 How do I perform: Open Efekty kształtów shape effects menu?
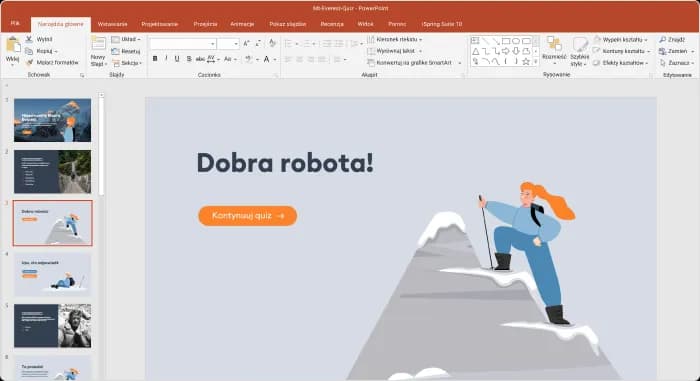[621, 63]
